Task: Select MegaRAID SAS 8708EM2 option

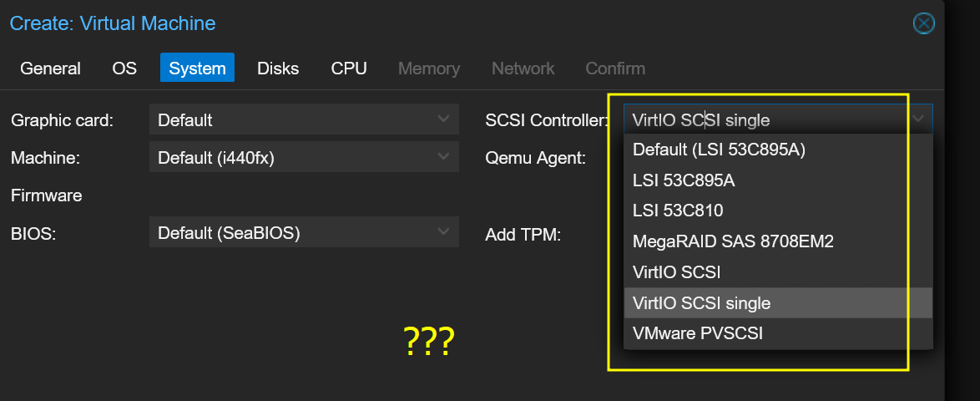Action: tap(733, 241)
